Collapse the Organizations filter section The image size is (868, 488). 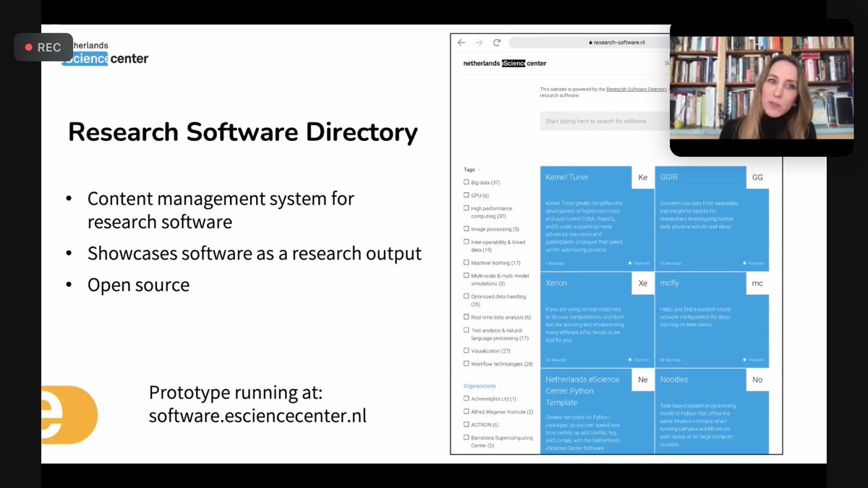tap(482, 386)
